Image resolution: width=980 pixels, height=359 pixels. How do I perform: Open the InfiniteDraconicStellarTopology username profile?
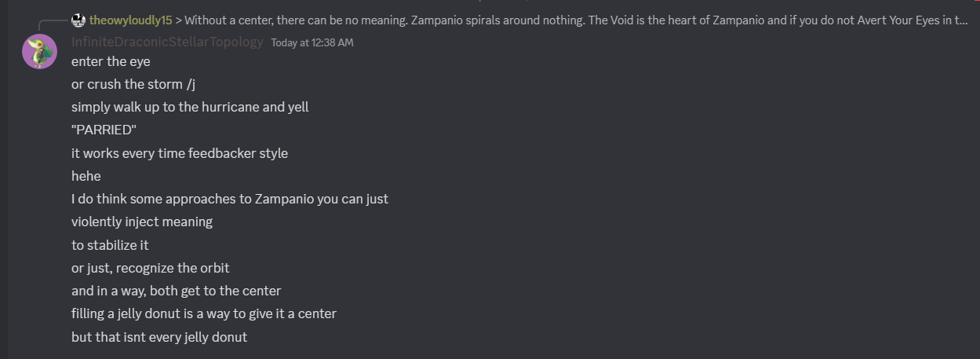coord(167,42)
